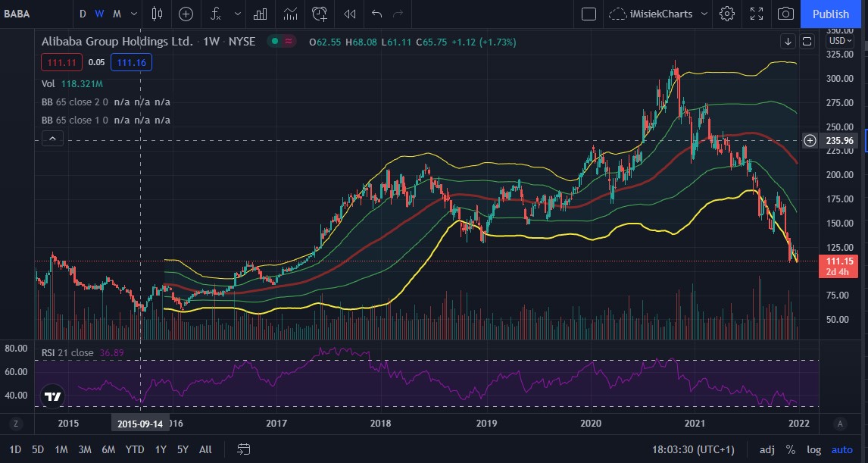Click the Alibaba Group Holdings Ltd. title
This screenshot has height=463, width=868.
click(x=117, y=41)
